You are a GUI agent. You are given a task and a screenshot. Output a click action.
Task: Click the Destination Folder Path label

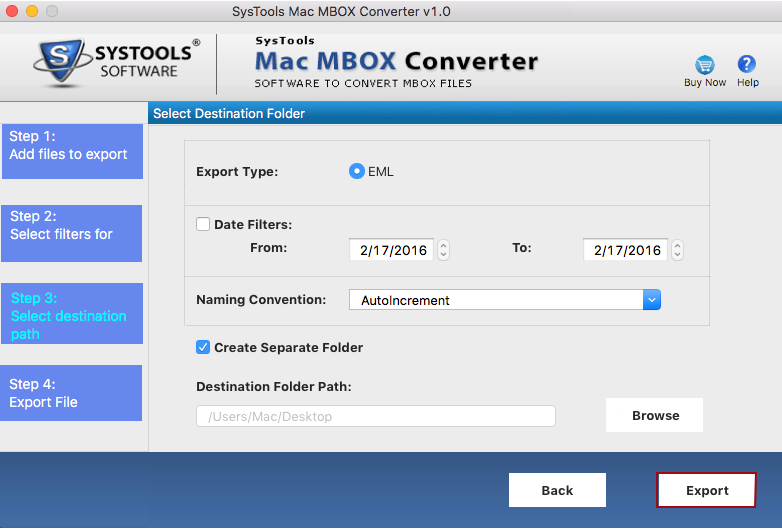coord(274,386)
